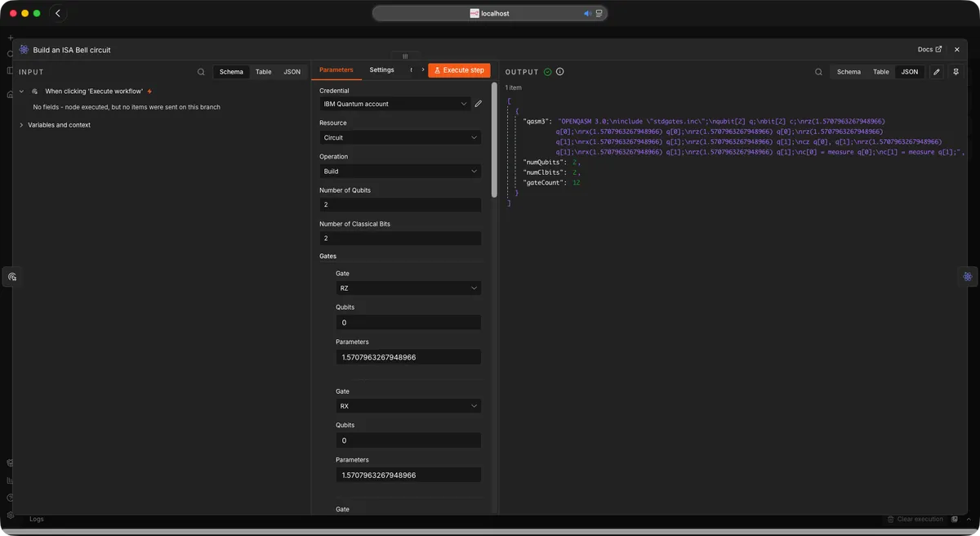The width and height of the screenshot is (980, 536).
Task: Click the Number of Qubits field
Action: pos(400,204)
